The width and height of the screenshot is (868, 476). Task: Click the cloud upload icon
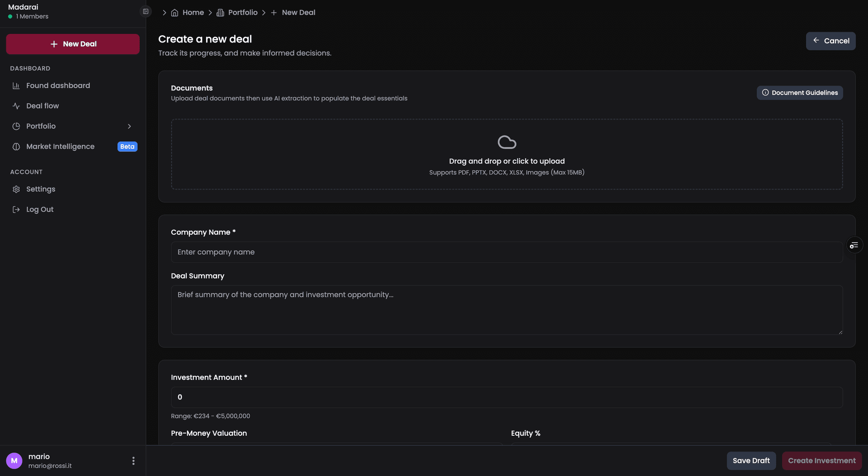coord(507,141)
